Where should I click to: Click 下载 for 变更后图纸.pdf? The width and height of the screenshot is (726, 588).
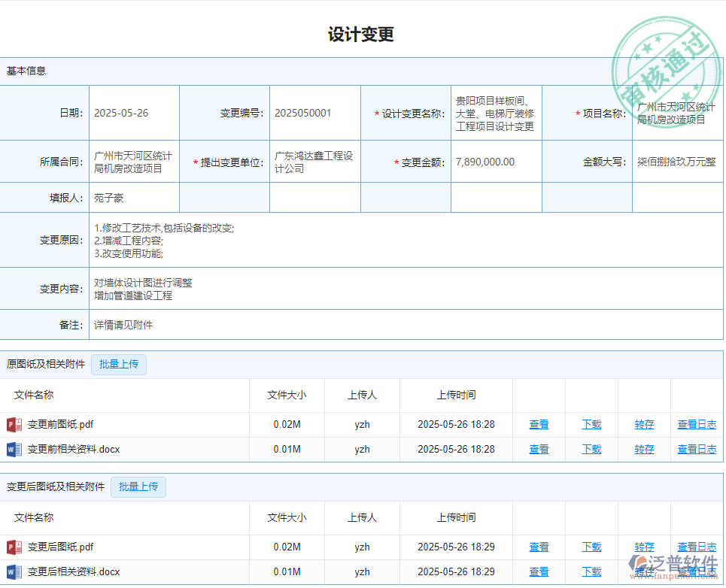pyautogui.click(x=591, y=547)
